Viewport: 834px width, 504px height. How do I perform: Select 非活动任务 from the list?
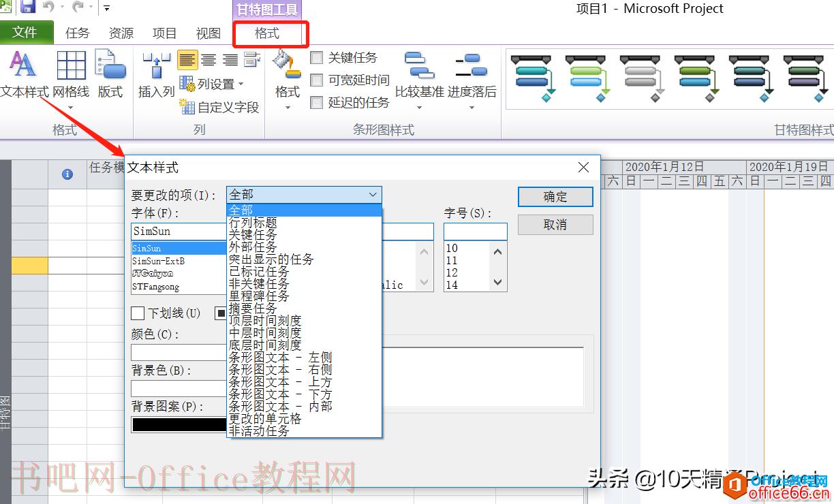pos(304,431)
